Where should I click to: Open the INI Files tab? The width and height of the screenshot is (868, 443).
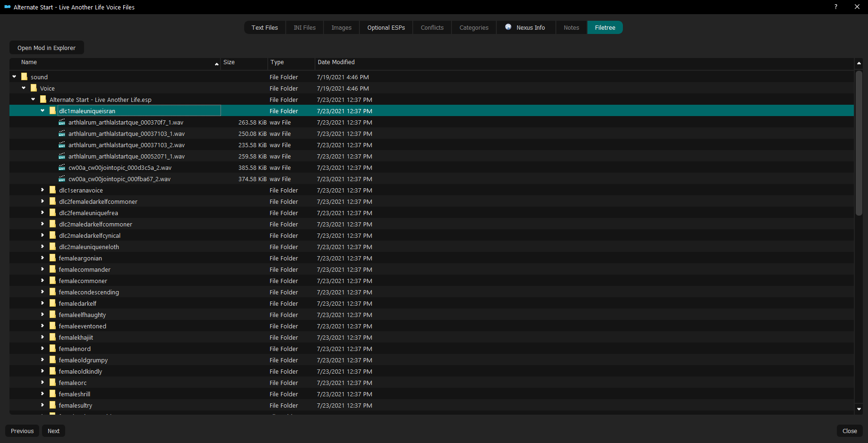pyautogui.click(x=305, y=27)
